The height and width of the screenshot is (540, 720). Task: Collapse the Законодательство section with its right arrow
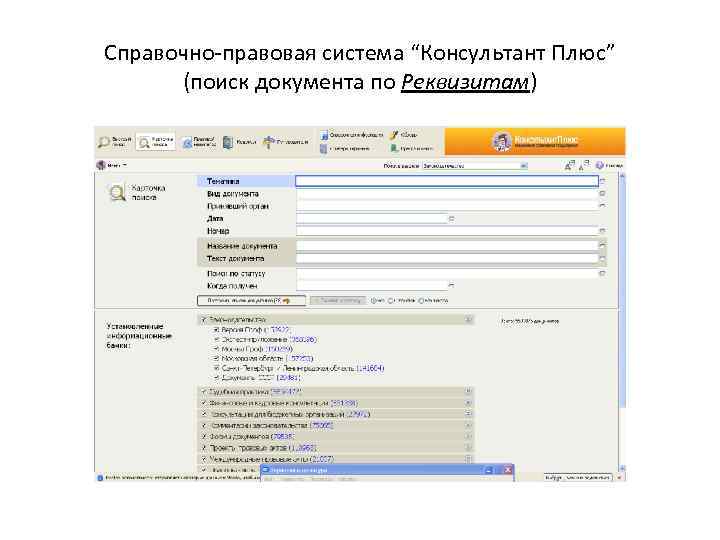coord(468,319)
